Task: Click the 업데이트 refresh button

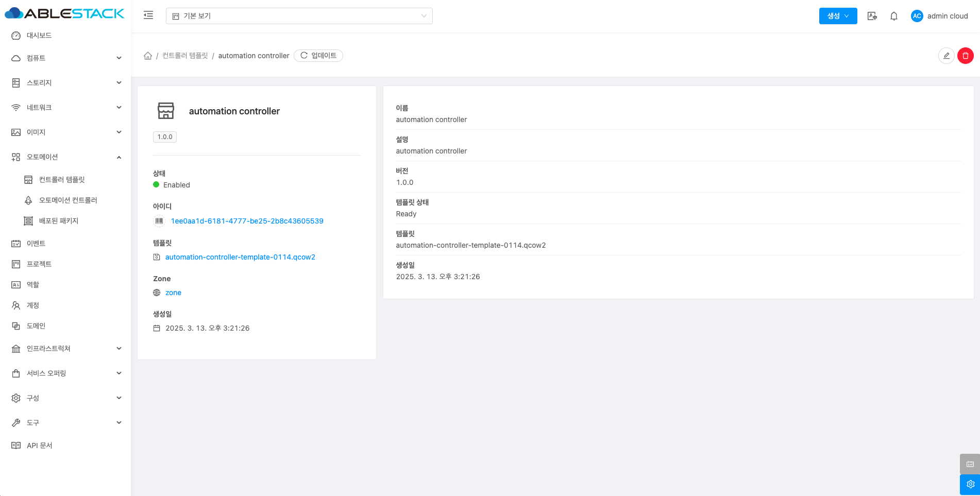Action: [318, 56]
